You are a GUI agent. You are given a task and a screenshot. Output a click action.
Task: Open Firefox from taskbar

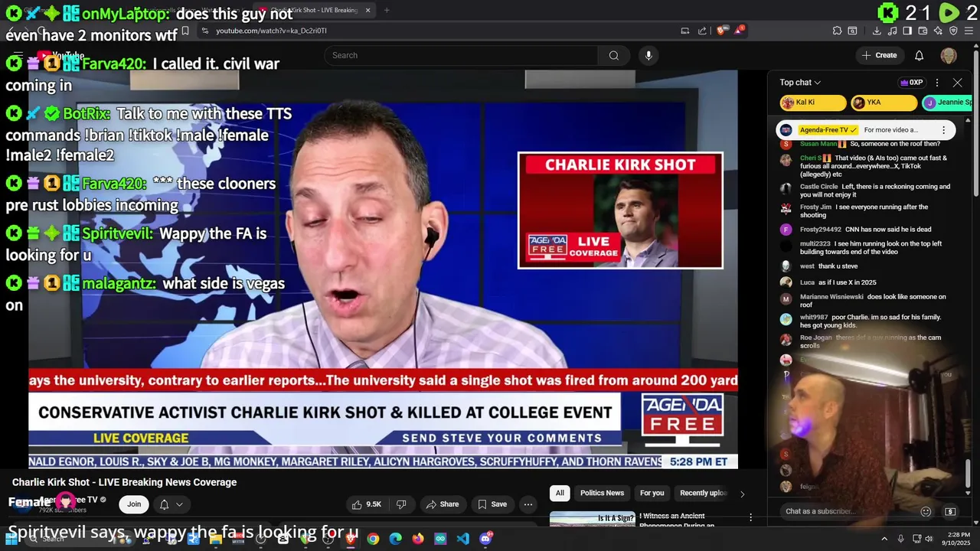click(x=417, y=539)
